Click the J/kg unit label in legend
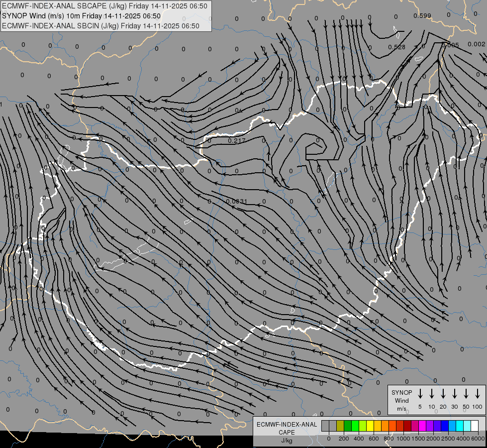This screenshot has height=448, width=487. point(287,441)
